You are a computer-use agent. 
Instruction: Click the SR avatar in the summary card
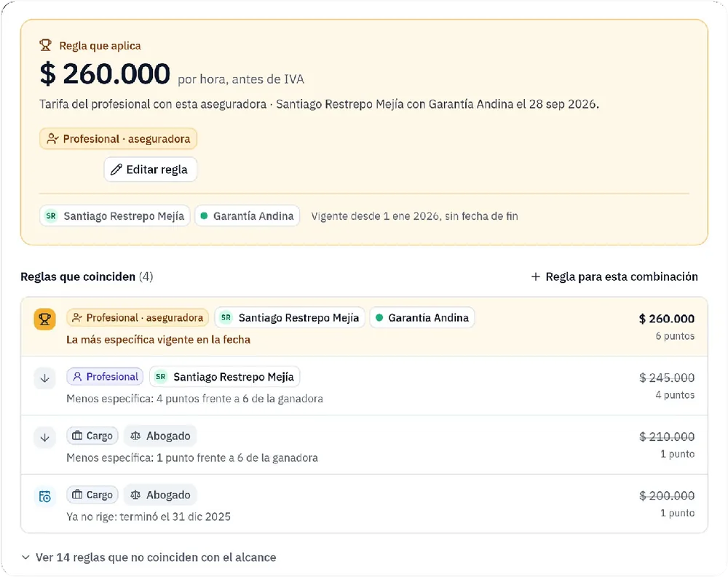click(x=51, y=216)
